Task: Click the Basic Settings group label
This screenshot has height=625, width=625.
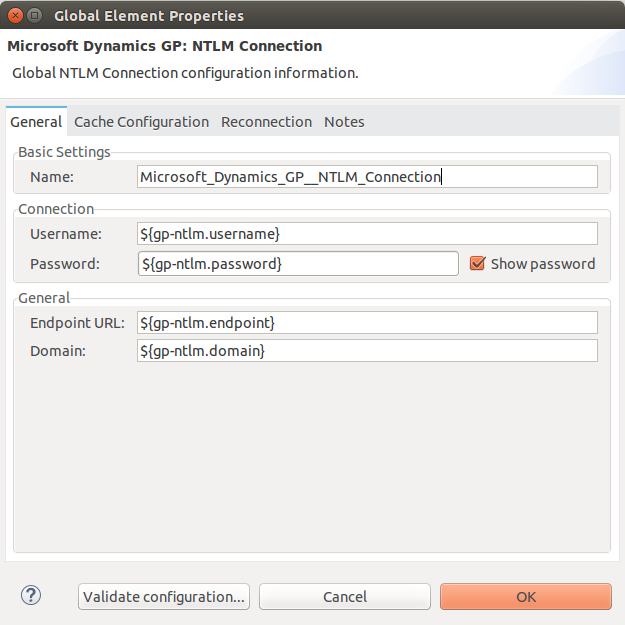Action: click(64, 152)
